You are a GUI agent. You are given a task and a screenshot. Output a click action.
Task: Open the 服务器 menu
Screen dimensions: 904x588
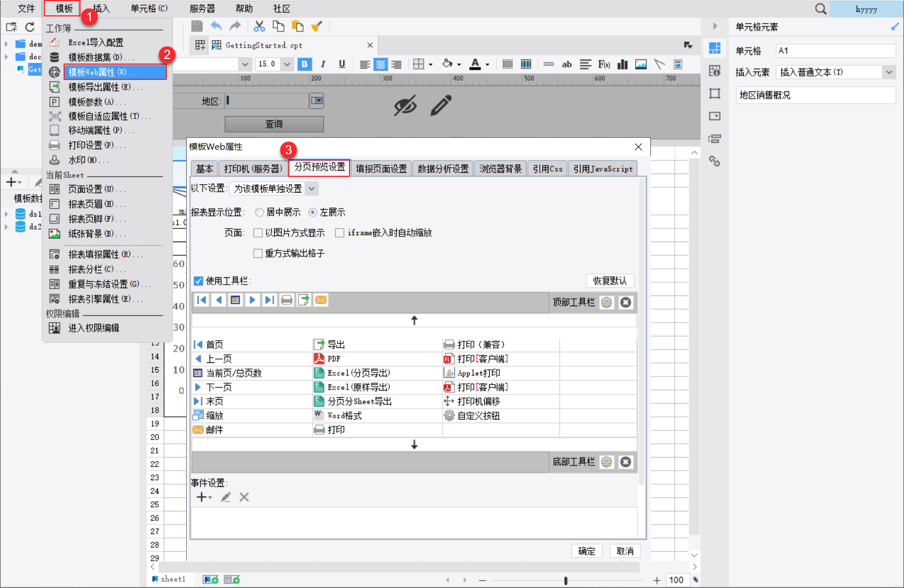(202, 9)
